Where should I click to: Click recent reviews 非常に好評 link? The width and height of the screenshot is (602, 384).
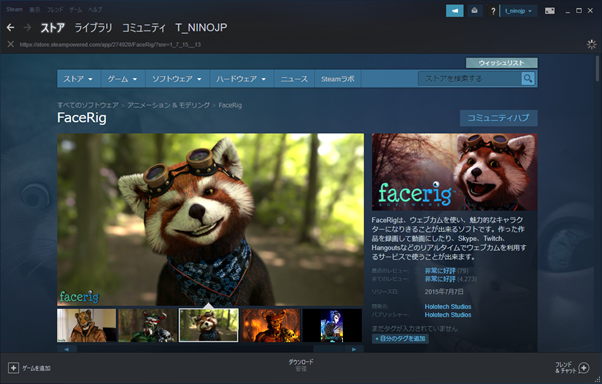[440, 271]
